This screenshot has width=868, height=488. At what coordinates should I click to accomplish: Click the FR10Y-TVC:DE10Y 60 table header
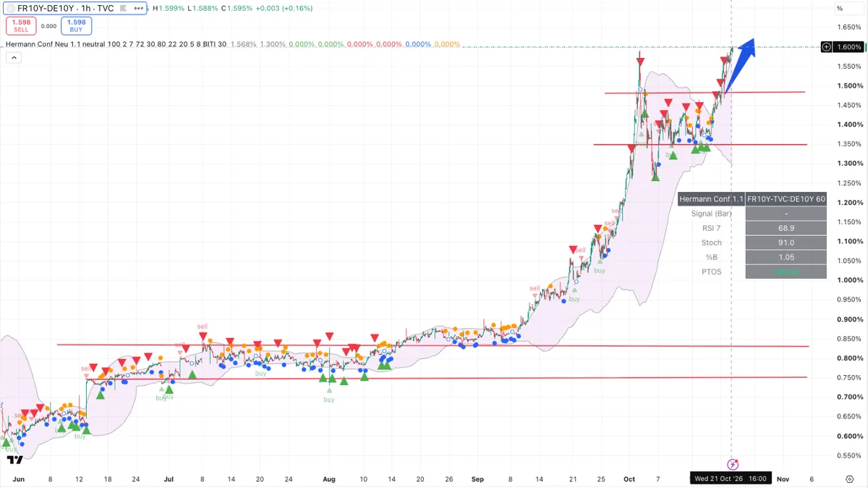tap(786, 199)
